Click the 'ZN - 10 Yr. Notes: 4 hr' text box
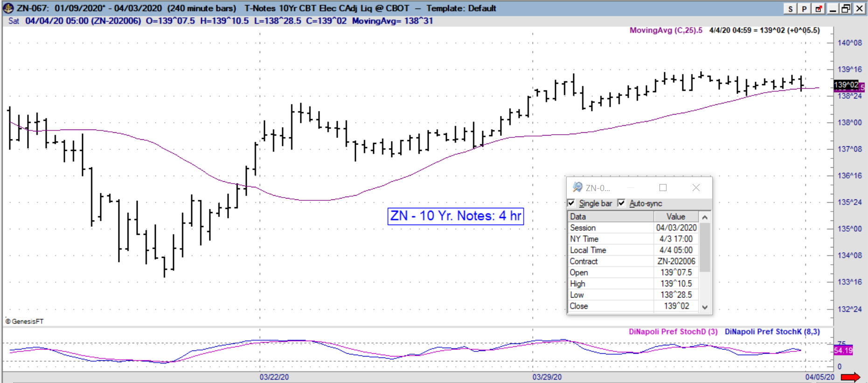Viewport: 868px width, 383px height. point(456,216)
